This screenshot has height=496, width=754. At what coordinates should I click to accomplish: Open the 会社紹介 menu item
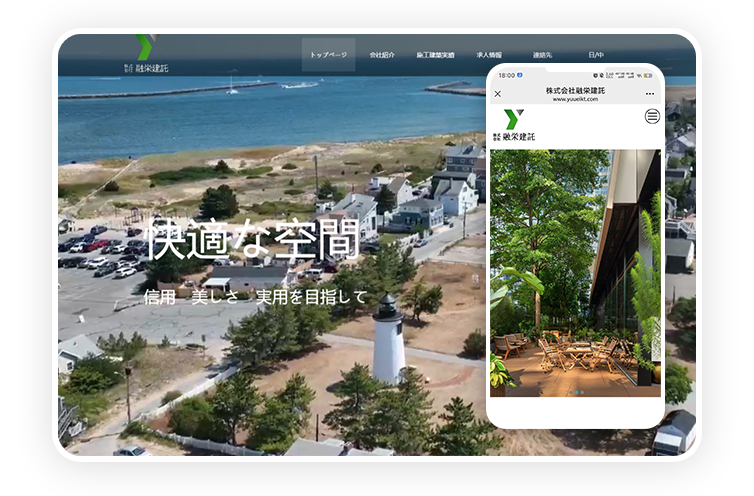coord(382,55)
